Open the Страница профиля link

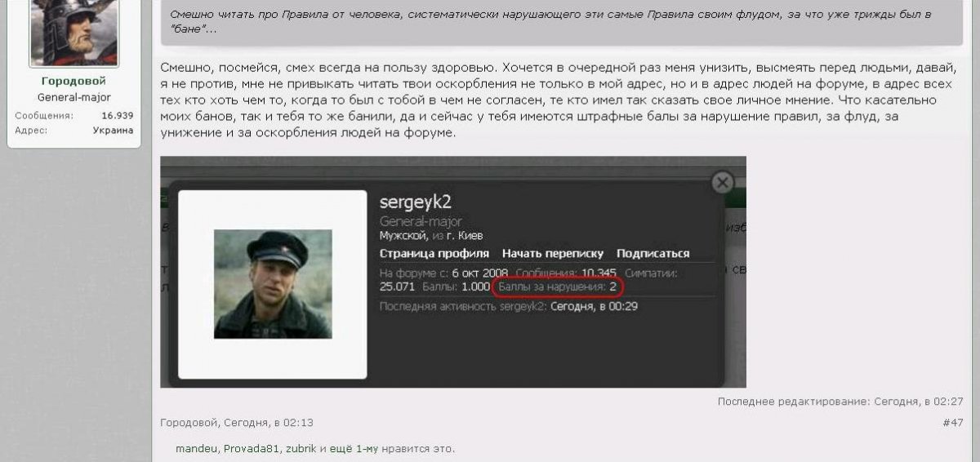[434, 254]
